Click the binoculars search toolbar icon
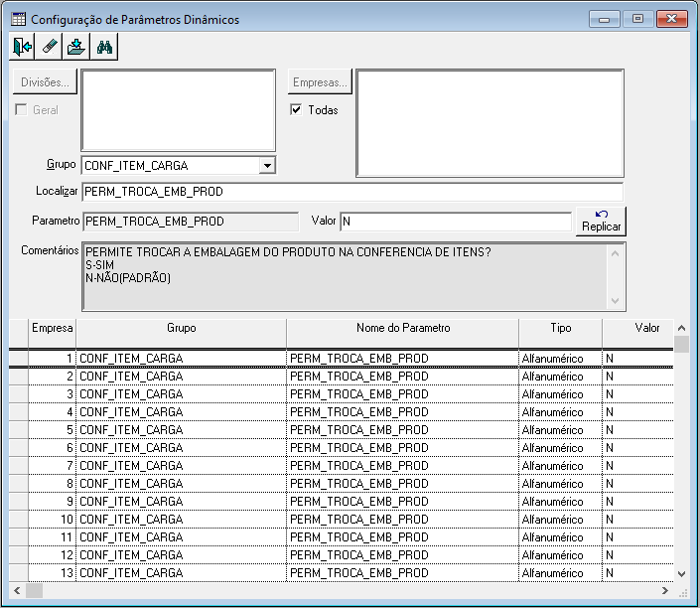 coord(104,47)
